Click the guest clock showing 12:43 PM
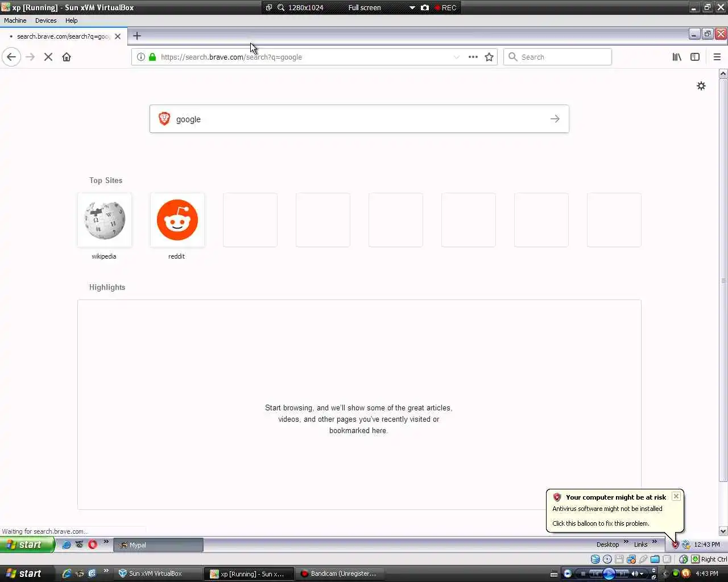 pyautogui.click(x=707, y=544)
